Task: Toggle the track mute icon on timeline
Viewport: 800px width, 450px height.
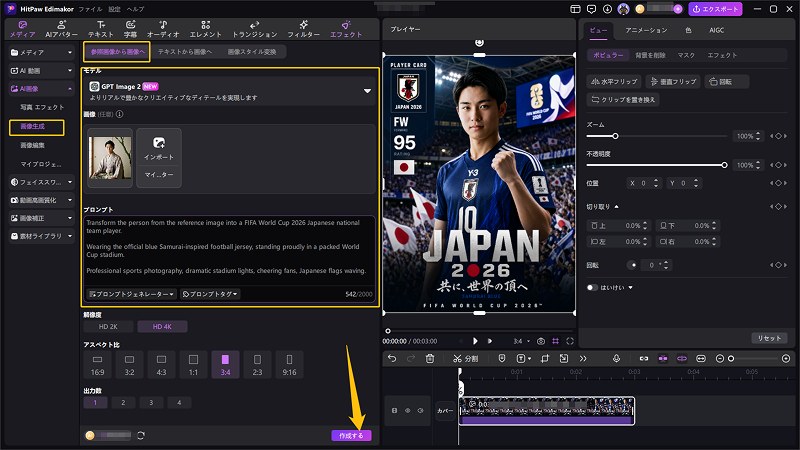Action: coord(420,410)
